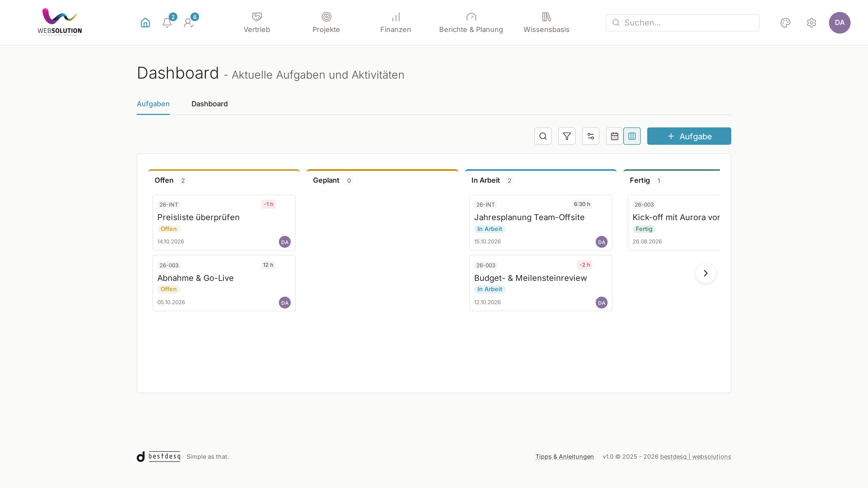The image size is (868, 488).
Task: Go to the home icon
Action: click(145, 23)
